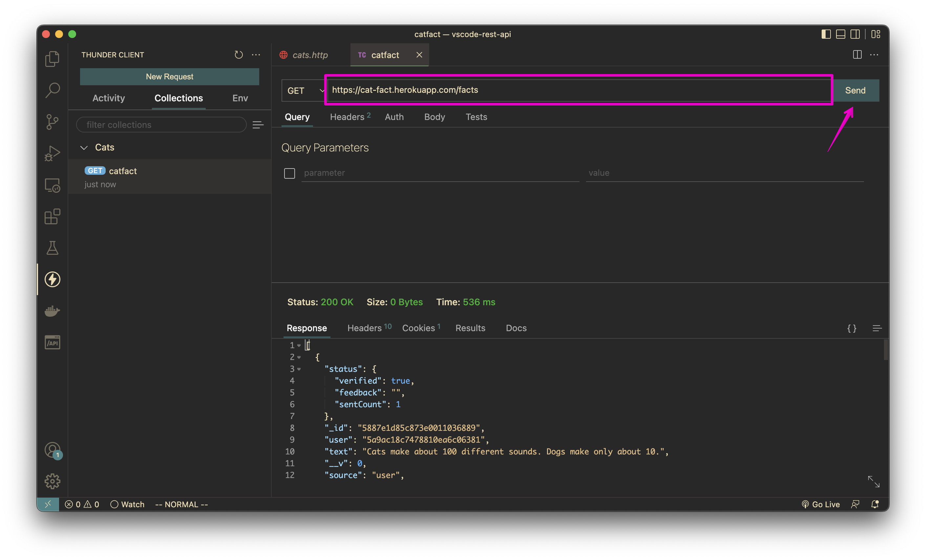Open the Docs tab
The image size is (926, 560).
click(x=516, y=328)
